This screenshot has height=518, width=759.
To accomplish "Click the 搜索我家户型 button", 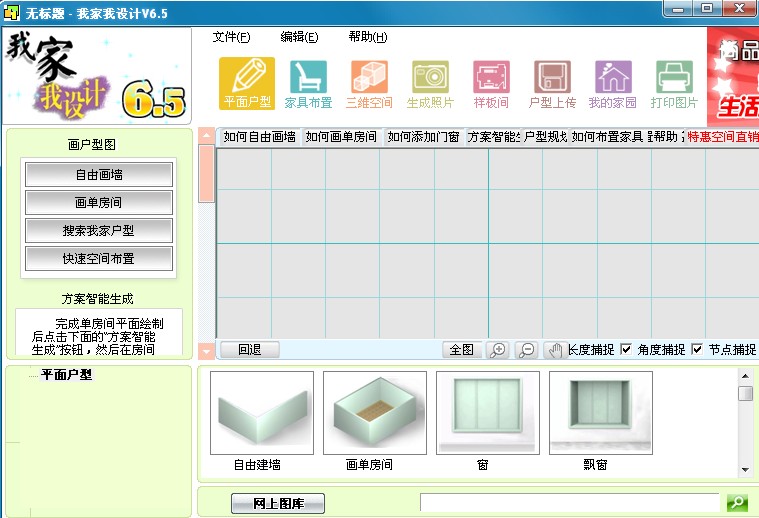I will tap(99, 231).
